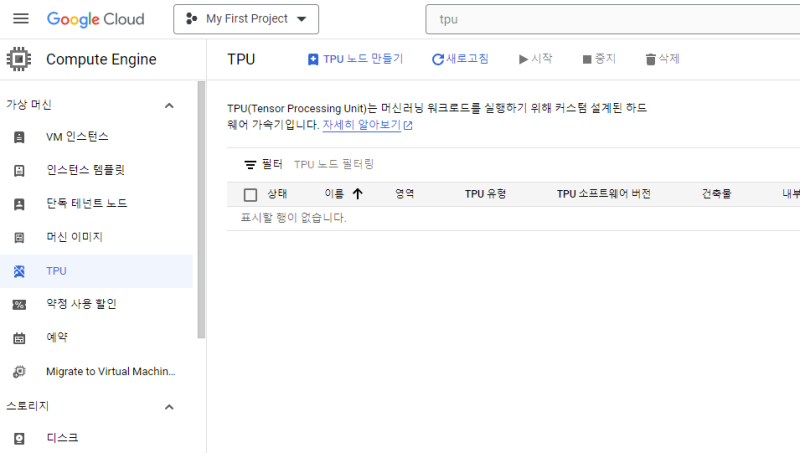This screenshot has width=800, height=453.
Task: Click the 이름 sort arrow icon
Action: tap(358, 194)
